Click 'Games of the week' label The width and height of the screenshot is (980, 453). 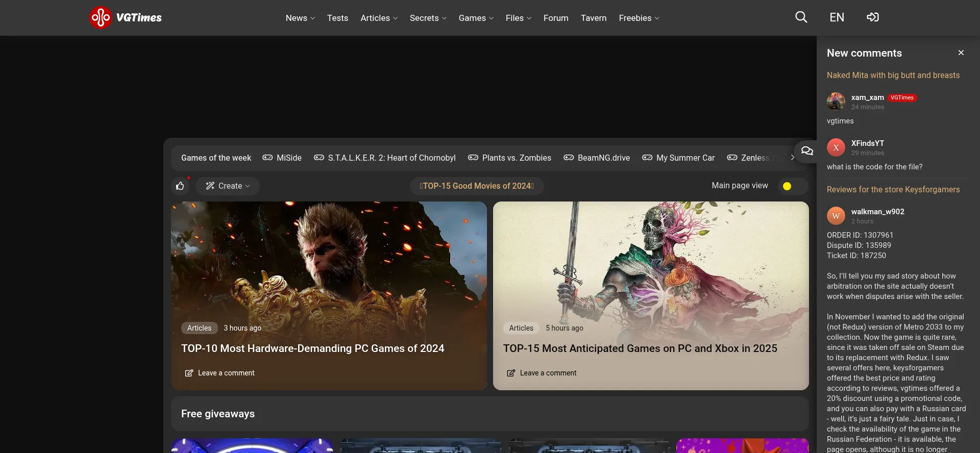pyautogui.click(x=216, y=158)
